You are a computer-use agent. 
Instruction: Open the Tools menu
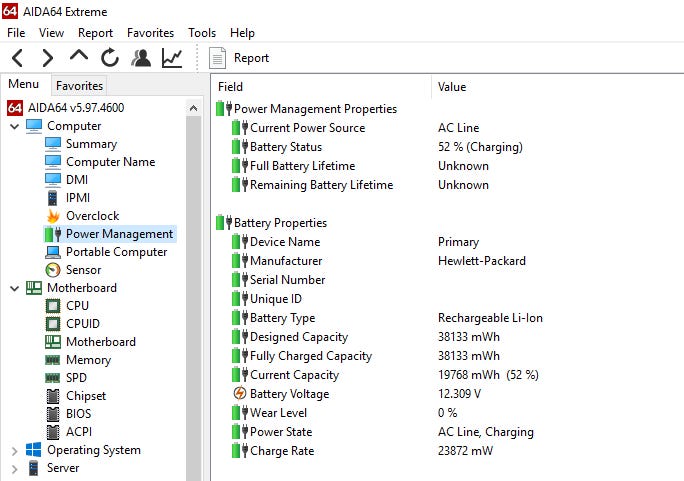[202, 33]
